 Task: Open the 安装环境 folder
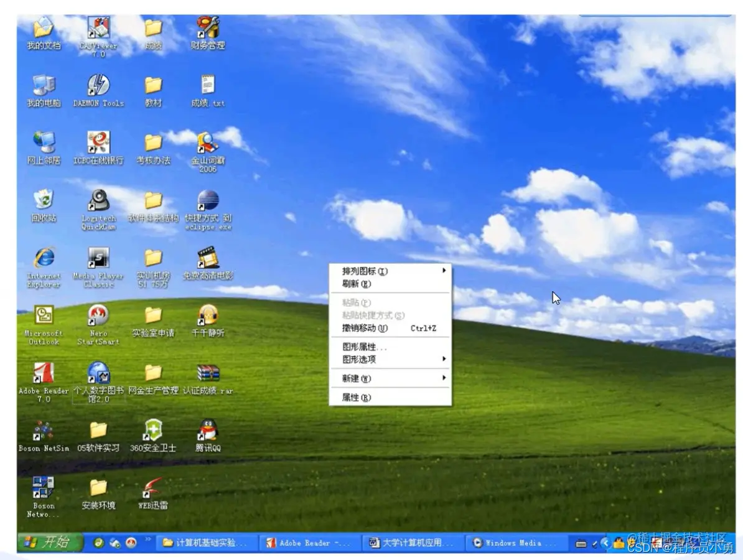coord(98,493)
